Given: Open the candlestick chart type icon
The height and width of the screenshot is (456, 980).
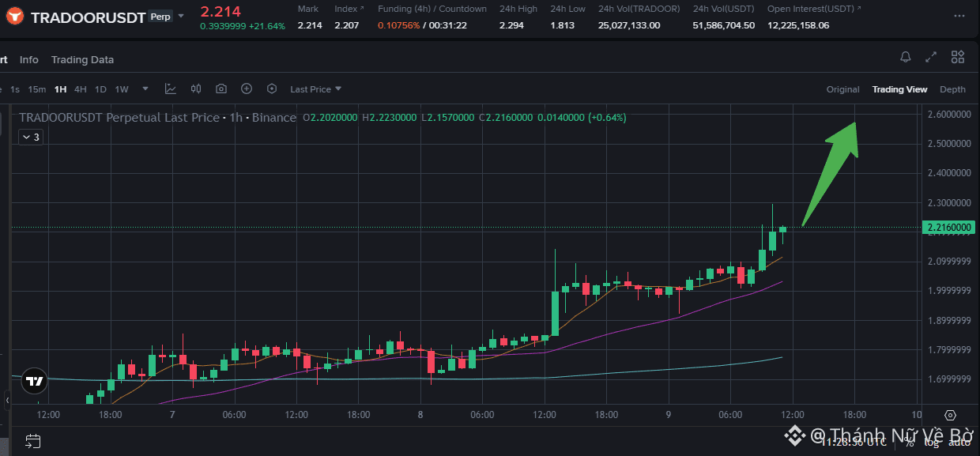Looking at the screenshot, I should (196, 89).
